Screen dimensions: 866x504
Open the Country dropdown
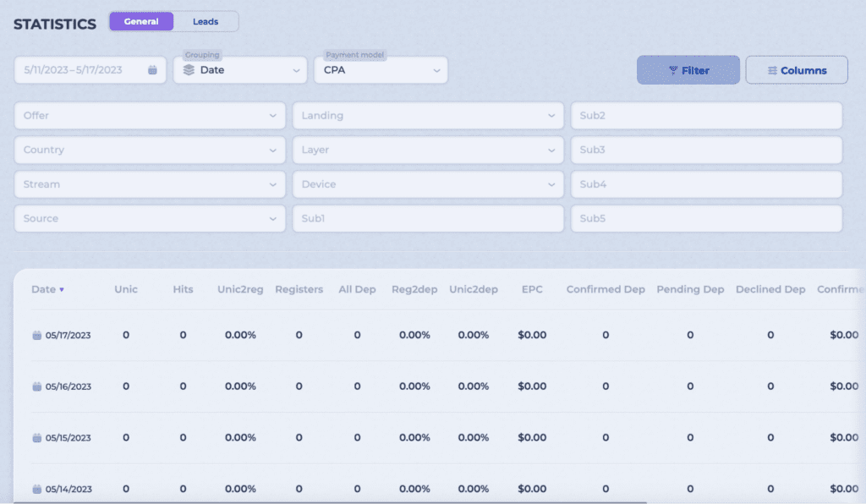point(150,150)
